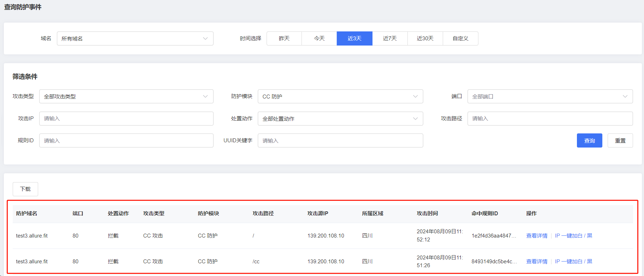Click 2024年08月09日11:51:26 attack time

pyautogui.click(x=440, y=262)
